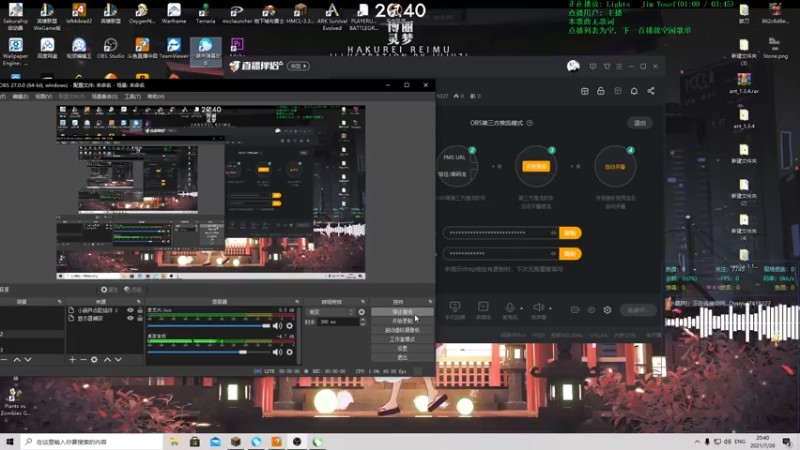Toggle visibility of second source in OBS
This screenshot has width=800, height=450.
(x=130, y=318)
